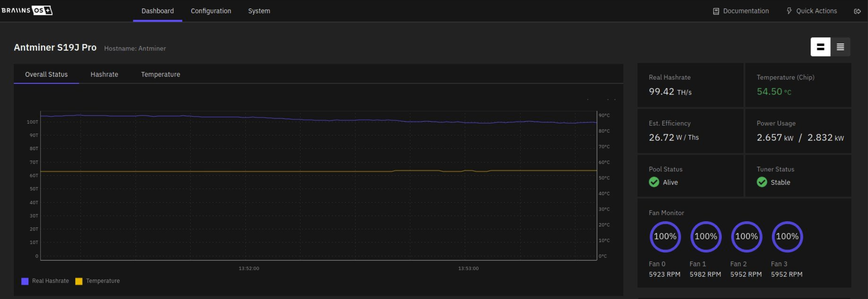This screenshot has height=299, width=868.
Task: Click the Stable tuner status text
Action: click(780, 183)
